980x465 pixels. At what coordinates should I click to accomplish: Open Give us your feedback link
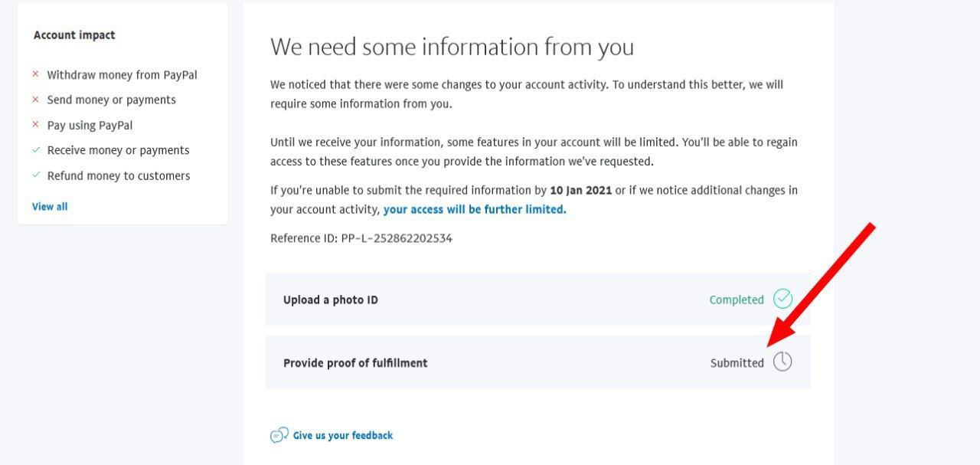(343, 435)
